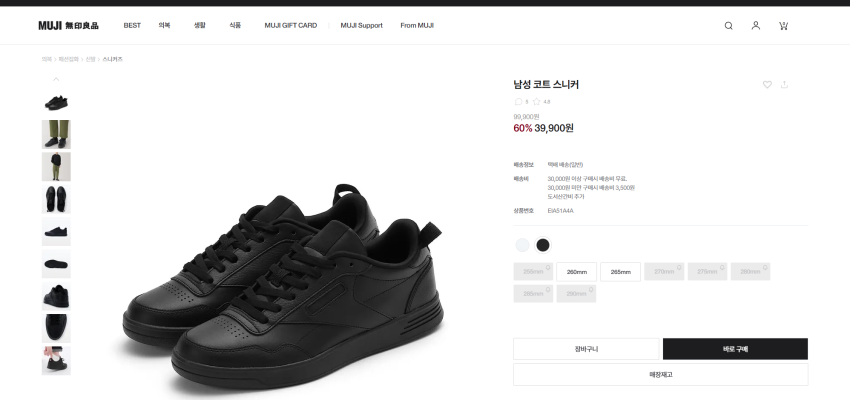Click the star rating icon
The height and width of the screenshot is (400, 850).
[x=536, y=101]
